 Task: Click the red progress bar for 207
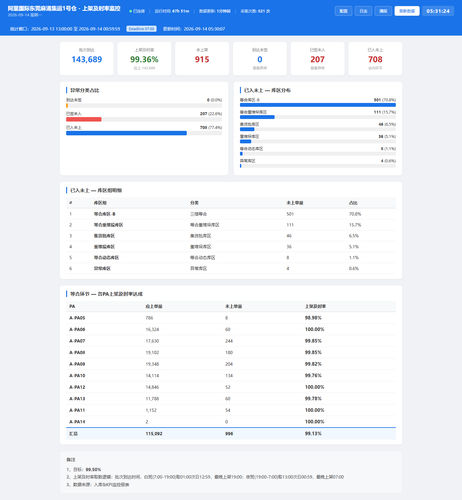pyautogui.click(x=84, y=119)
